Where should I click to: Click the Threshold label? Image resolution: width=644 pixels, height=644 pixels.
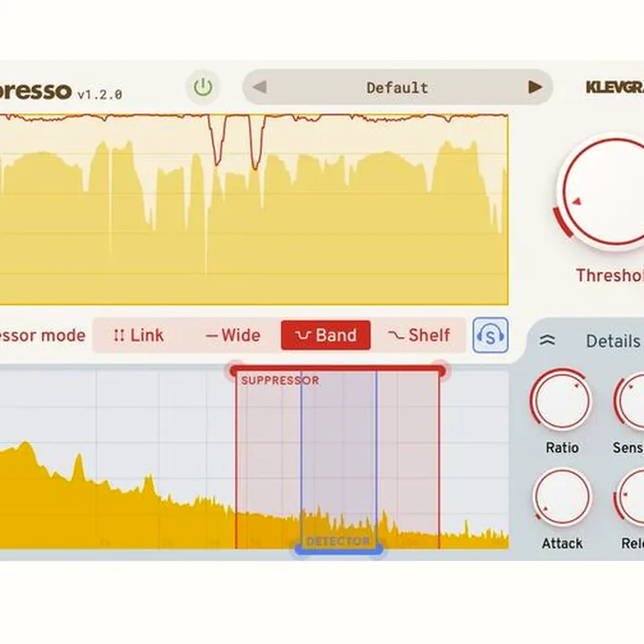[x=610, y=275]
